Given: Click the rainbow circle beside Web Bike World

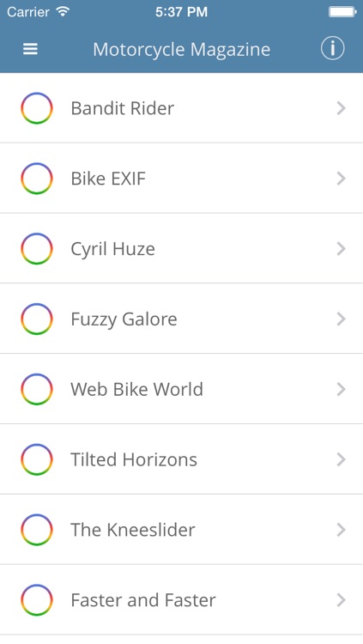Looking at the screenshot, I should [37, 389].
